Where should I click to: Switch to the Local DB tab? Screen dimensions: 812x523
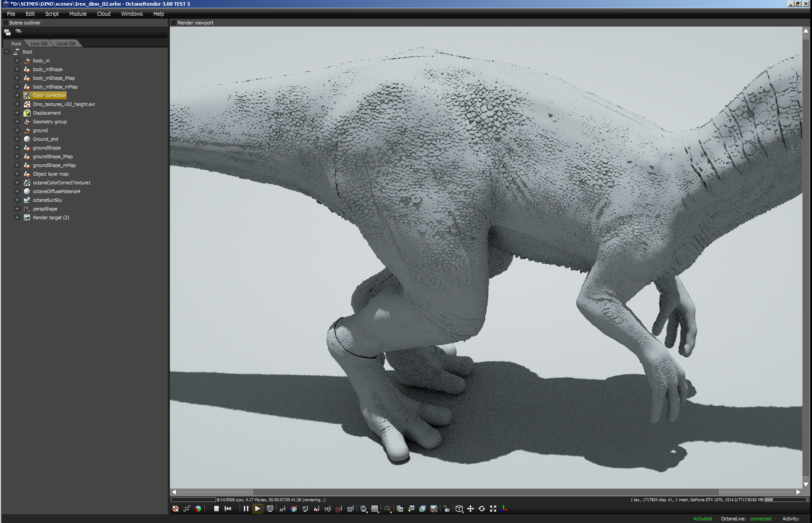(66, 44)
